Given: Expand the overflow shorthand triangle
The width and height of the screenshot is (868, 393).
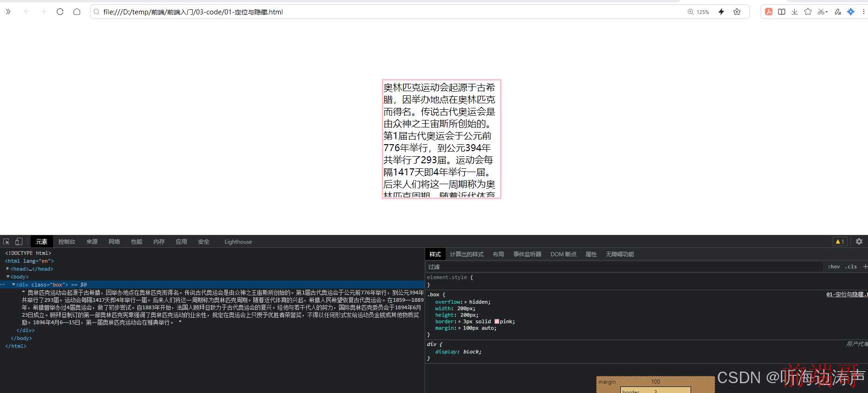Looking at the screenshot, I should [x=466, y=302].
